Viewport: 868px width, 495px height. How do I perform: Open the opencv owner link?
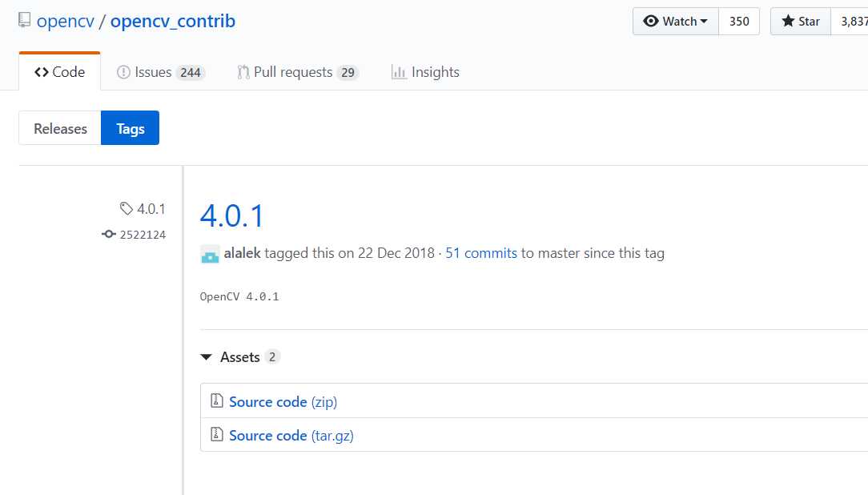pyautogui.click(x=66, y=21)
